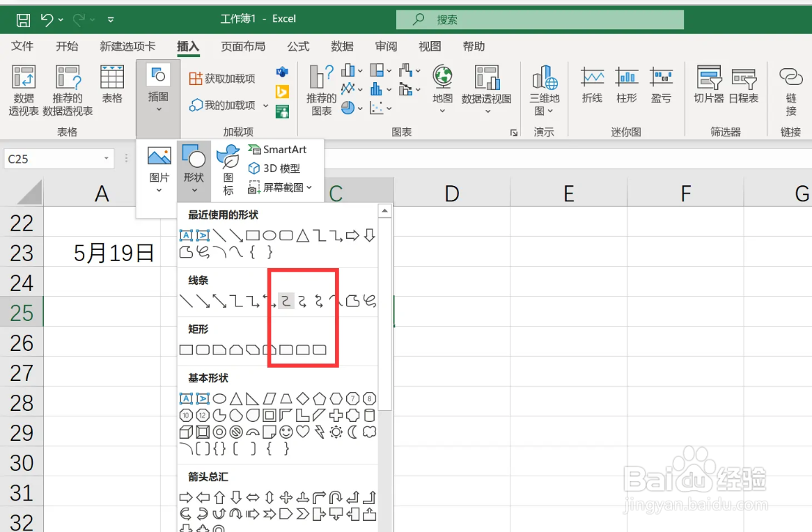Choose the crescent moon shape
Viewport: 812px width, 532px height.
pyautogui.click(x=352, y=432)
